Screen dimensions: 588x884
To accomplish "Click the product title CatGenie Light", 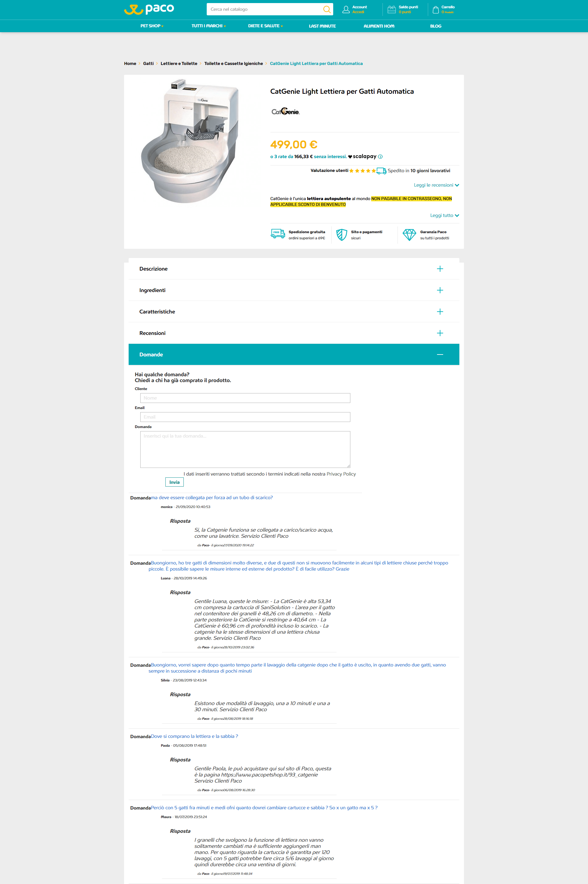I will click(x=342, y=91).
